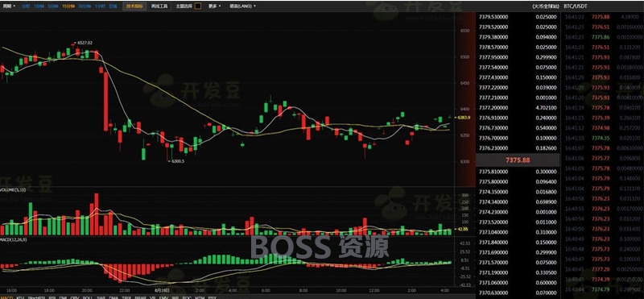Select bid price 7371.840000 row
644x299 pixels.
pos(518,243)
